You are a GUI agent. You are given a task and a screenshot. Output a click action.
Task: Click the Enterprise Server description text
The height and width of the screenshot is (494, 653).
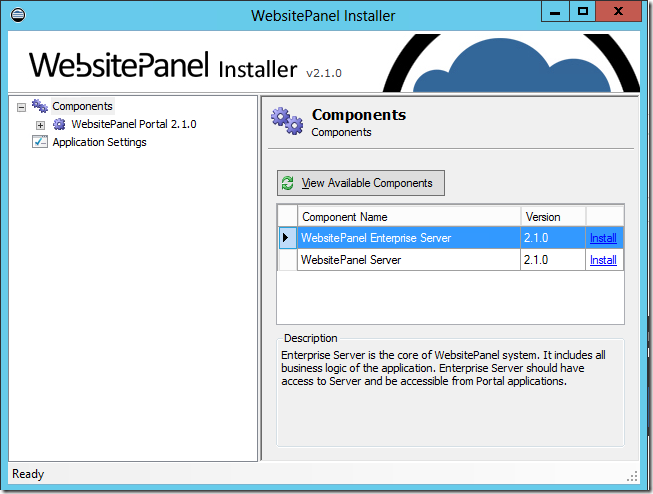(x=443, y=368)
